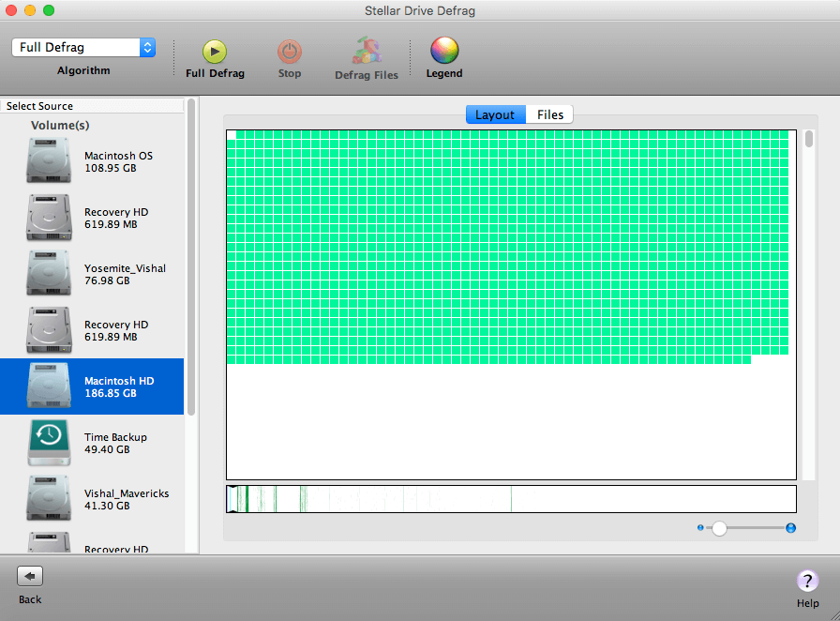The width and height of the screenshot is (840, 621).
Task: Click the "Time Backup" volume name
Action: pos(115,437)
